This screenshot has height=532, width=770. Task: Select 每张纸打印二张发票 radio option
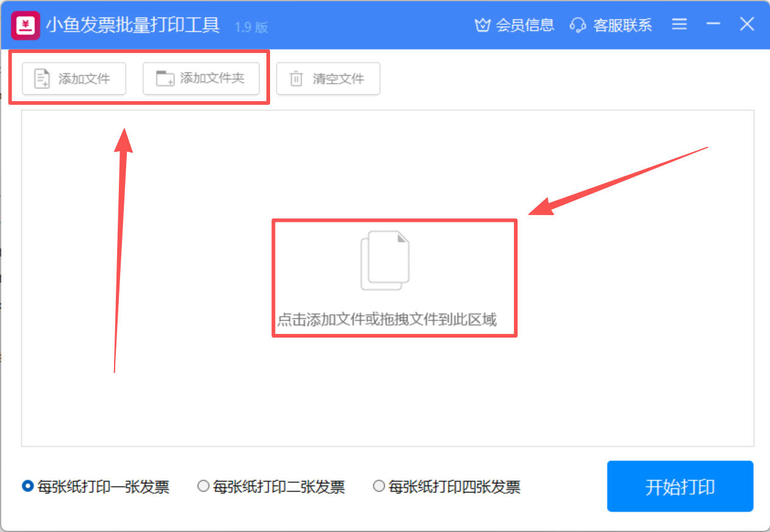(x=204, y=486)
